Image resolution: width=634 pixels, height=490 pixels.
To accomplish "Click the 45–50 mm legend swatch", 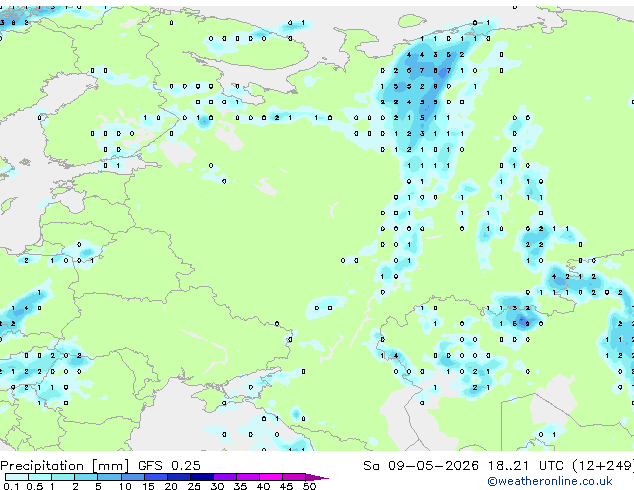I will (x=294, y=477).
